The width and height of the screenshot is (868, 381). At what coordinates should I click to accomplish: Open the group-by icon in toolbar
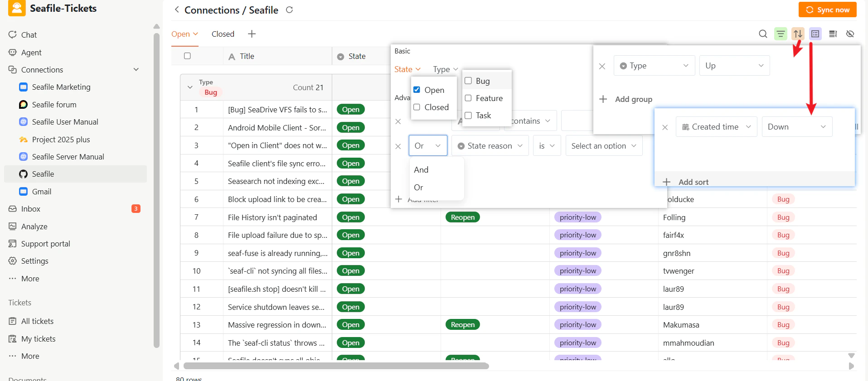click(x=815, y=34)
